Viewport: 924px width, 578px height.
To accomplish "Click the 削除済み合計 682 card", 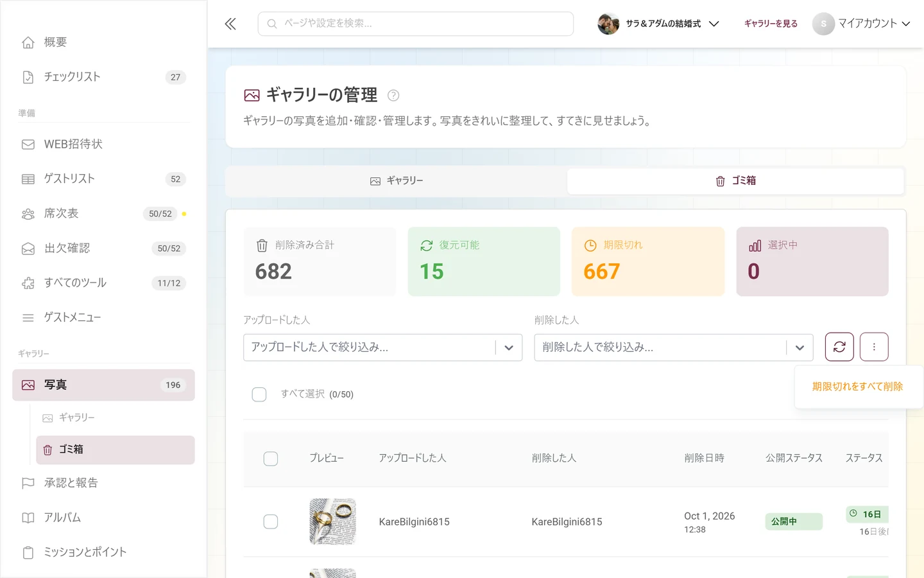I will [320, 261].
